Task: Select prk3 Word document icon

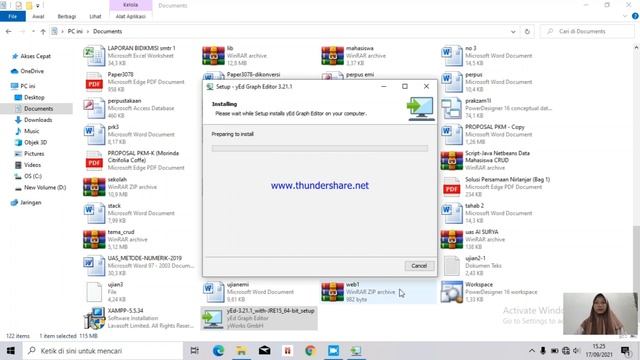Action: coord(94,135)
